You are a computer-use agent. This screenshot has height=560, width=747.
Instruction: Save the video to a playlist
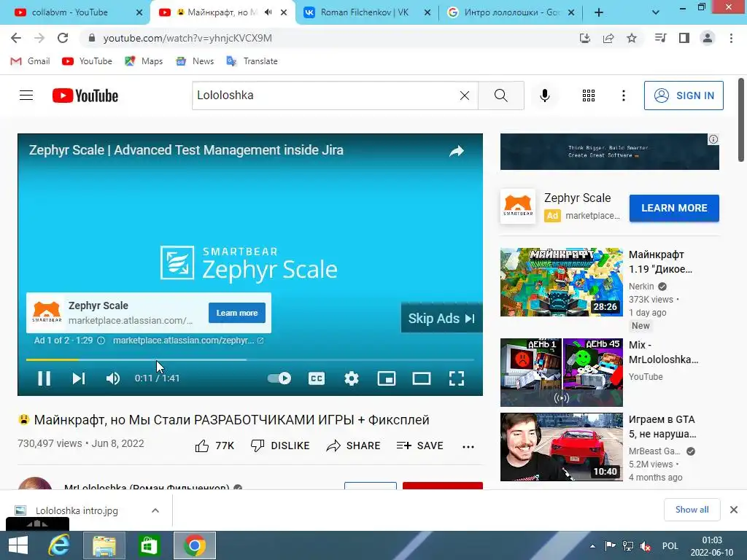click(x=419, y=446)
